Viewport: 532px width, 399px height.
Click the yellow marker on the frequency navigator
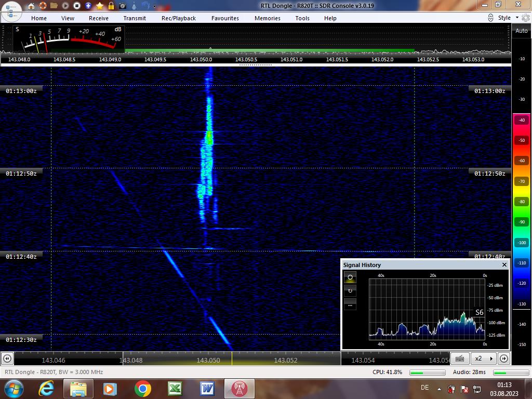pyautogui.click(x=232, y=358)
